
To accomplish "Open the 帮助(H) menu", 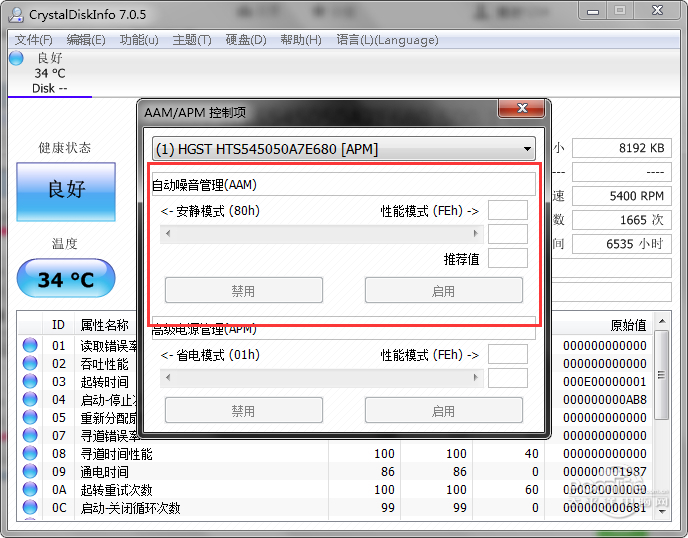I will coord(301,40).
